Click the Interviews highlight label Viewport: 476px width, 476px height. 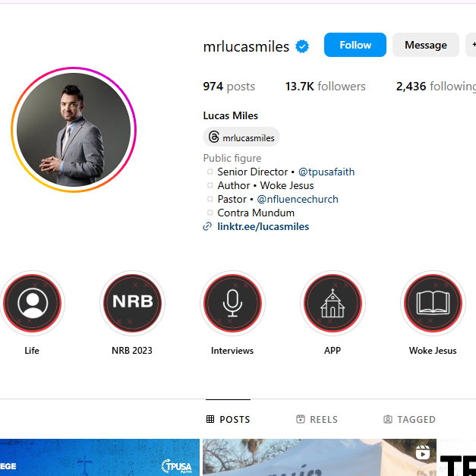(232, 350)
